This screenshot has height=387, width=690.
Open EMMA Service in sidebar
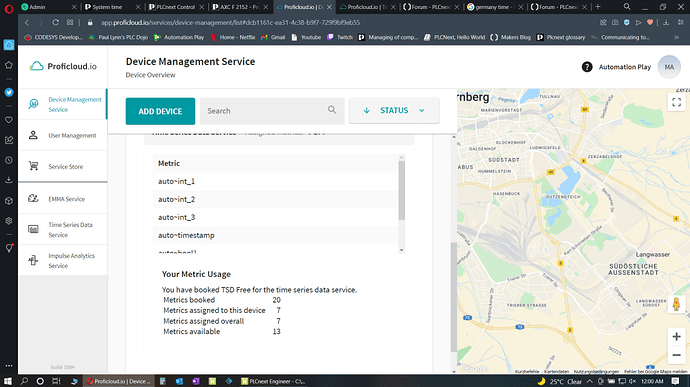(62, 199)
